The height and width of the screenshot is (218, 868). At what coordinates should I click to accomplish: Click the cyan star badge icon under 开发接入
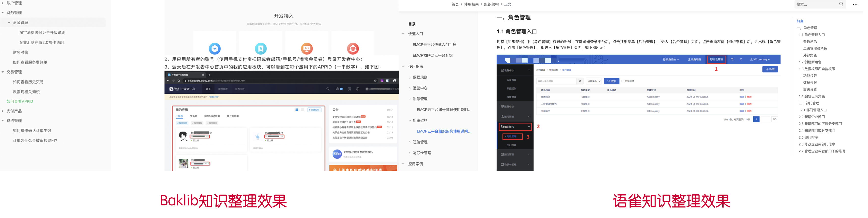261,48
